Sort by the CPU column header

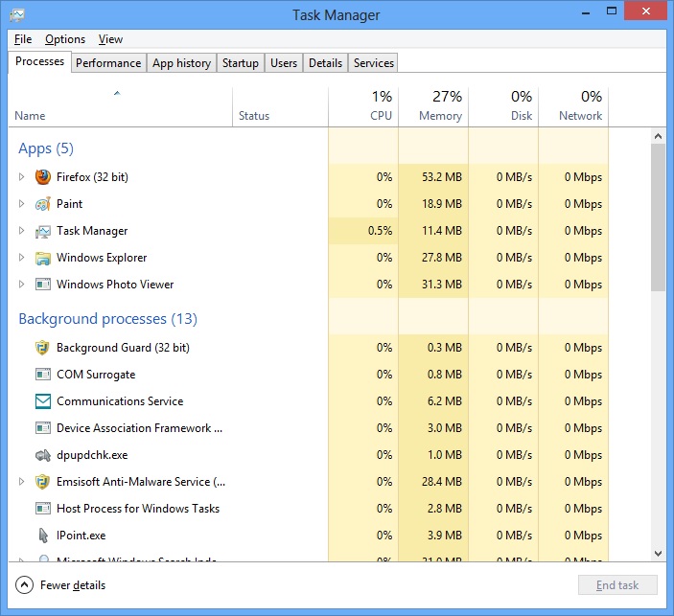click(x=363, y=107)
